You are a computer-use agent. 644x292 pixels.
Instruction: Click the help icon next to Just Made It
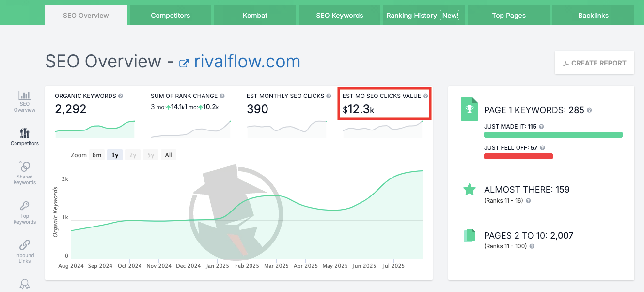540,126
